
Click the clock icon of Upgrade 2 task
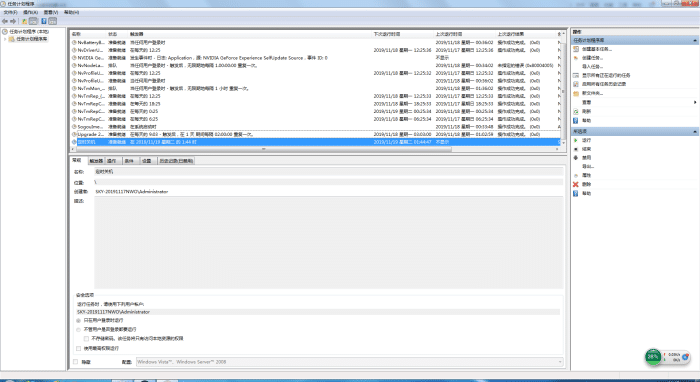(x=74, y=134)
